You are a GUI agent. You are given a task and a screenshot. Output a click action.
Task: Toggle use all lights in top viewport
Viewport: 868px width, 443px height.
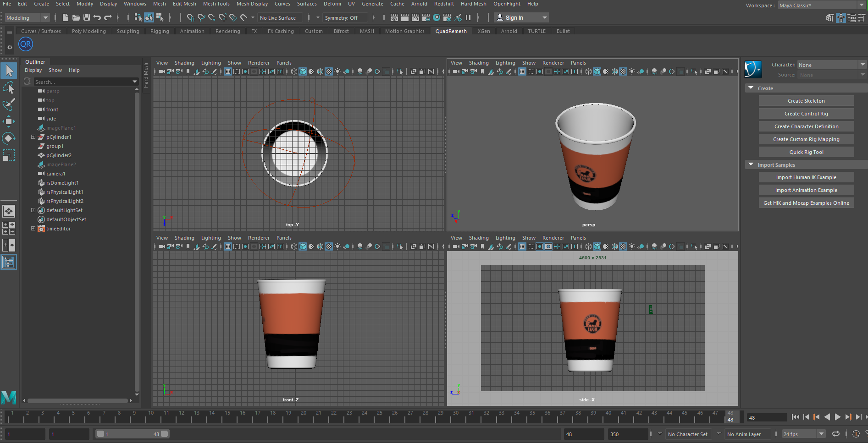337,71
